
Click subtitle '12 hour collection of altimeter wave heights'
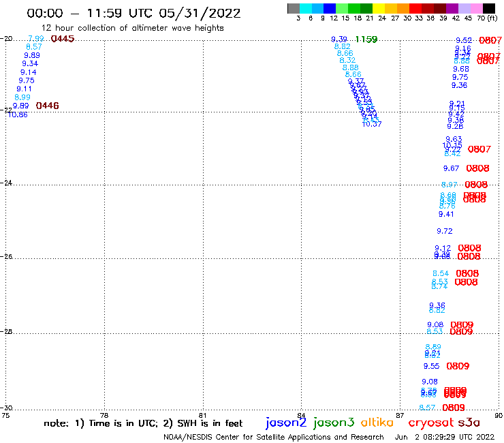click(132, 28)
